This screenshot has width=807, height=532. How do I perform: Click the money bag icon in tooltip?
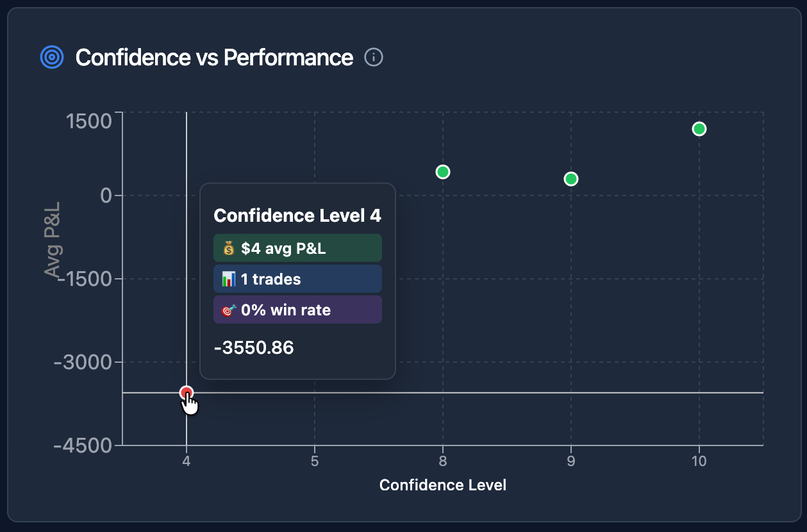coord(229,249)
